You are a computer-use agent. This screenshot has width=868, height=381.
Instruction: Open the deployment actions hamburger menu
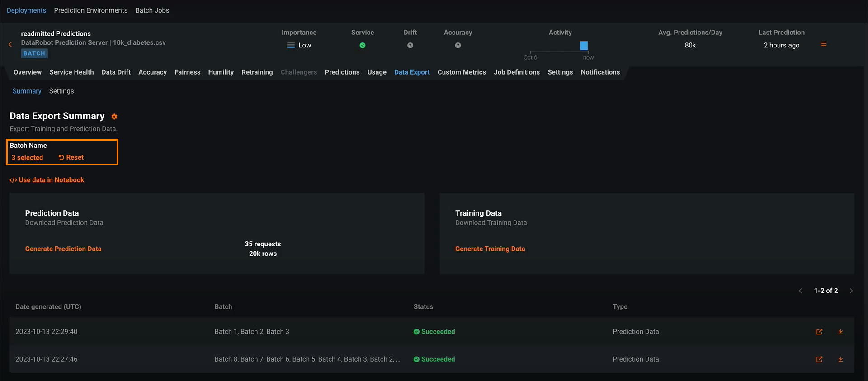coord(824,44)
